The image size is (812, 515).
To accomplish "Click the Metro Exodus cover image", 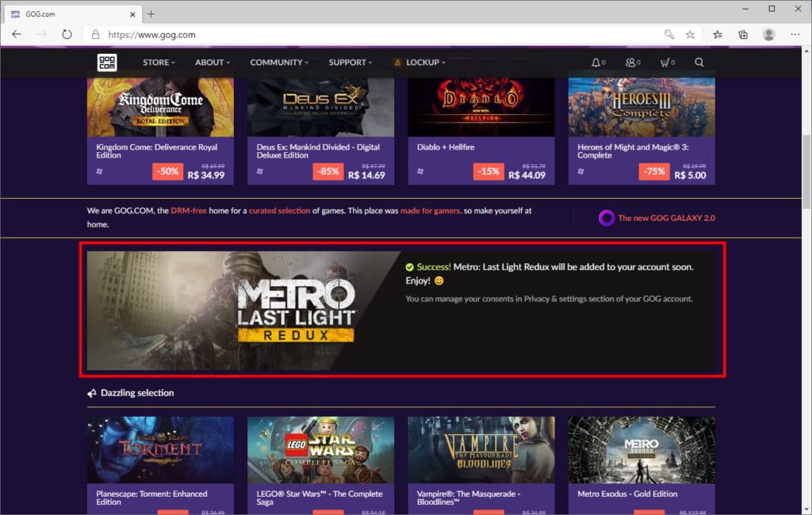I will point(642,450).
